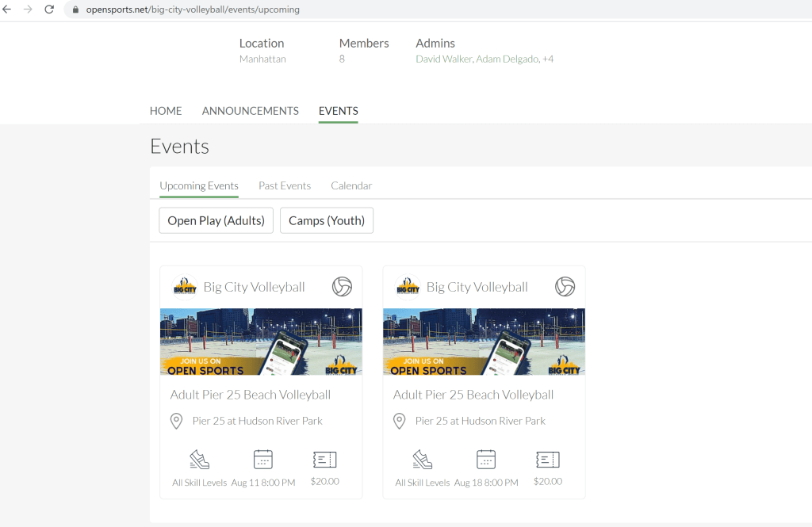The image size is (812, 527).
Task: Click All Skill Levels on the Aug 11 card
Action: click(199, 483)
